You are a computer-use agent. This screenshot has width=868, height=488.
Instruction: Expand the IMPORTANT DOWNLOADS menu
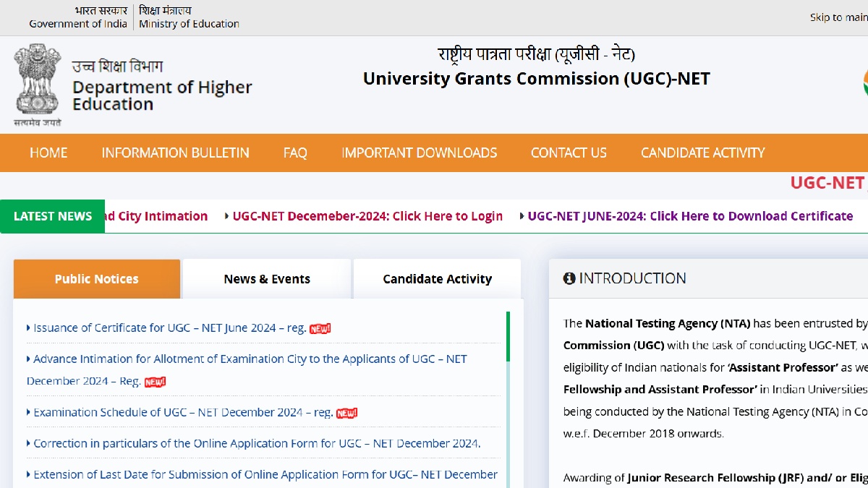point(419,153)
